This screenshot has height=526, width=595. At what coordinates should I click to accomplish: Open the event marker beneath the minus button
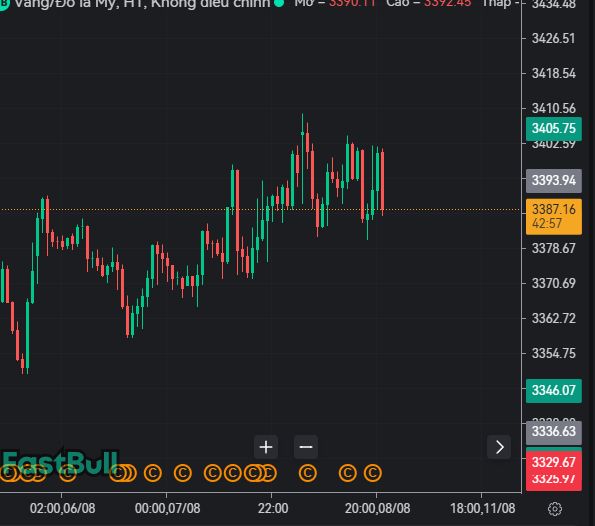(x=307, y=473)
